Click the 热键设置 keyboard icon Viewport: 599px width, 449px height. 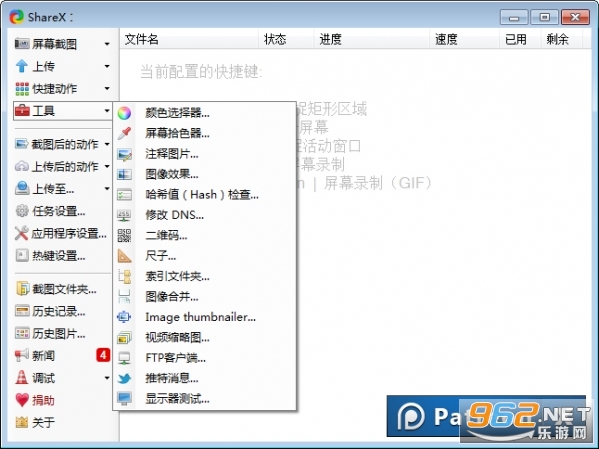coord(22,255)
